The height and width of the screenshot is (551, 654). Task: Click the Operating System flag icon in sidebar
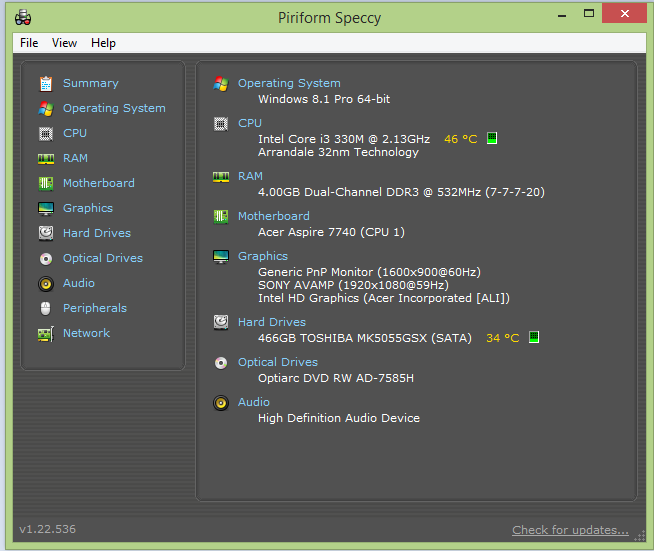click(46, 109)
